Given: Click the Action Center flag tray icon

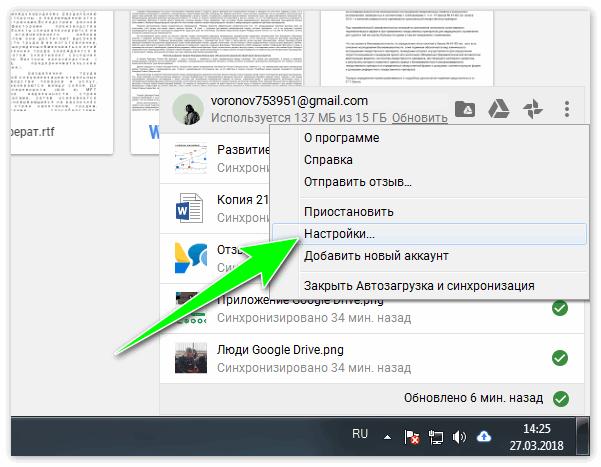Looking at the screenshot, I should point(411,437).
